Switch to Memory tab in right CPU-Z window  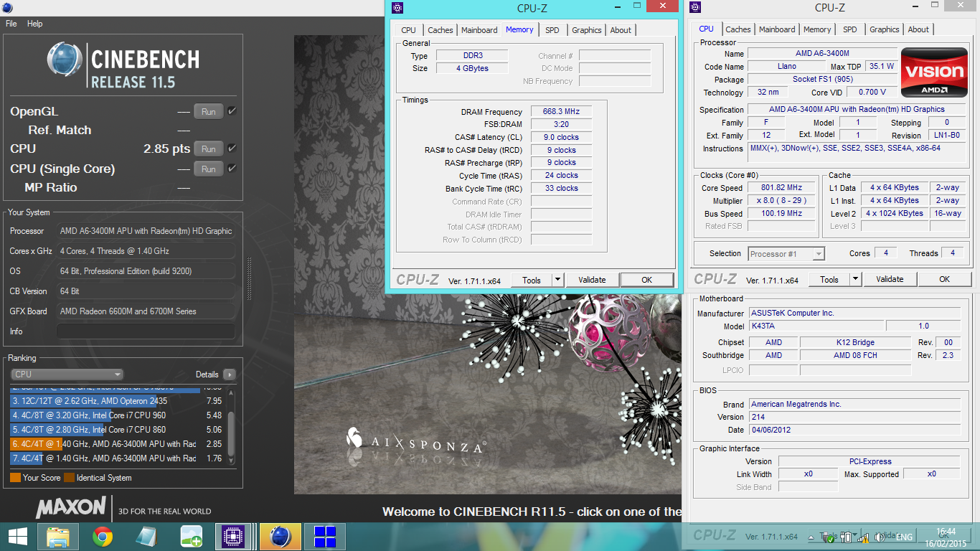pyautogui.click(x=817, y=29)
